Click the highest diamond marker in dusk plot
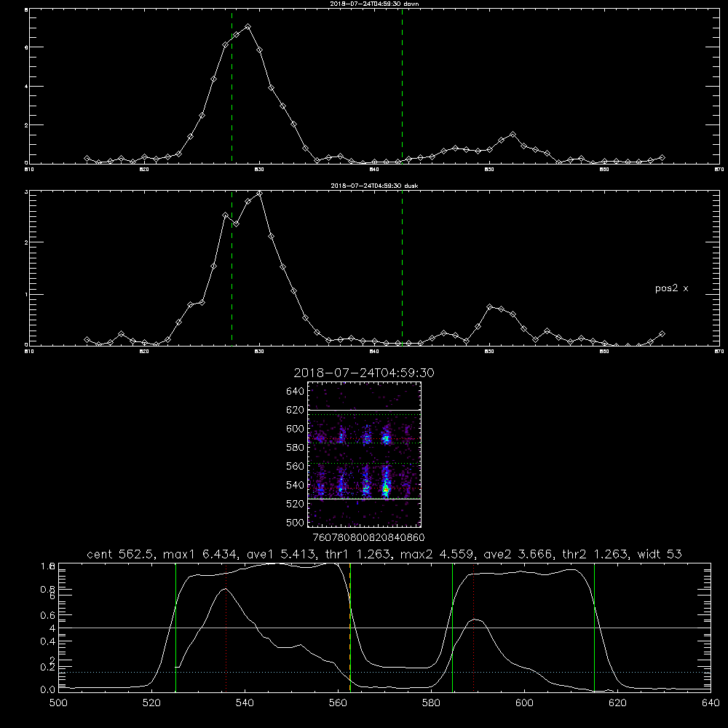Viewport: 728px width, 728px height. 260,193
